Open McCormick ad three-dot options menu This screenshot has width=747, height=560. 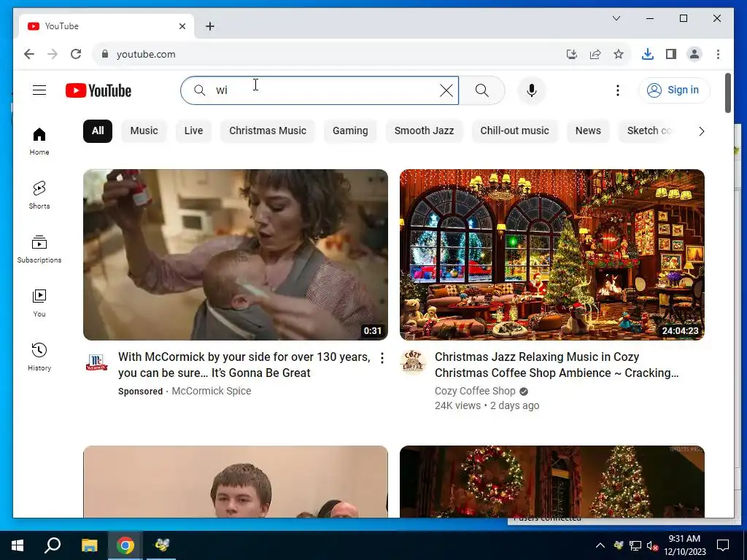(x=382, y=358)
